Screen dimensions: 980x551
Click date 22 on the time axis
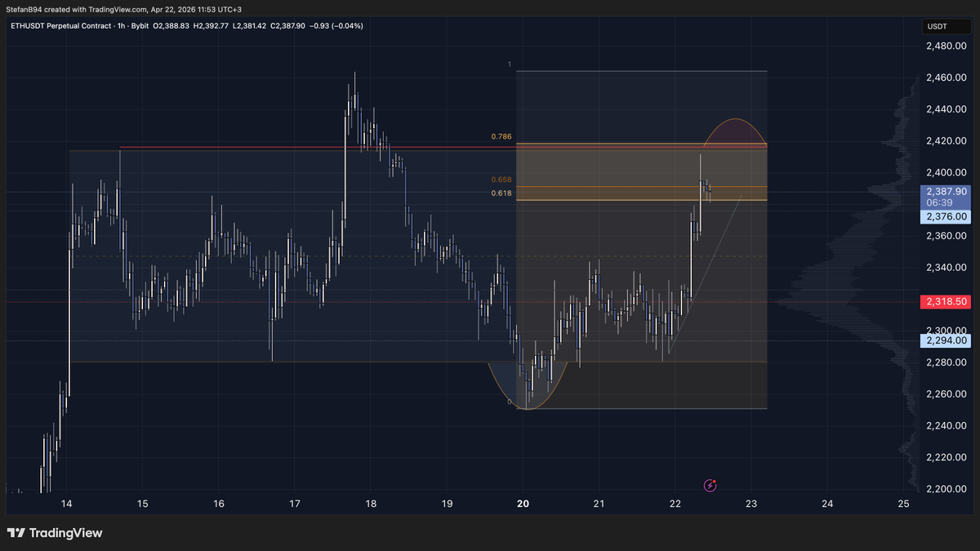[x=675, y=504]
